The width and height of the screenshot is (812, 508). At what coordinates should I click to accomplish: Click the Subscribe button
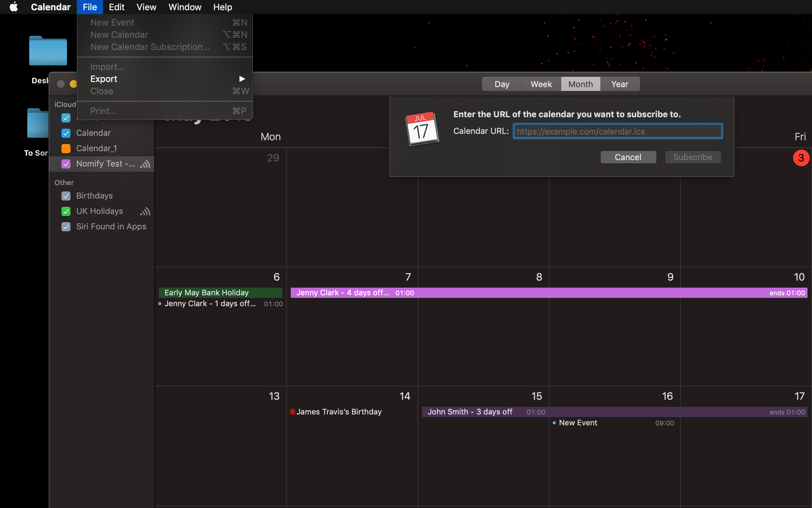693,157
